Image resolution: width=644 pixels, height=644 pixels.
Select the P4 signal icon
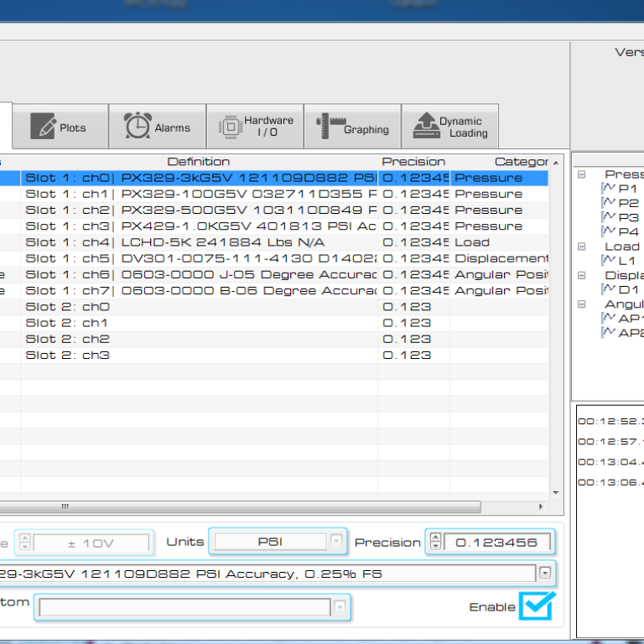(x=608, y=231)
